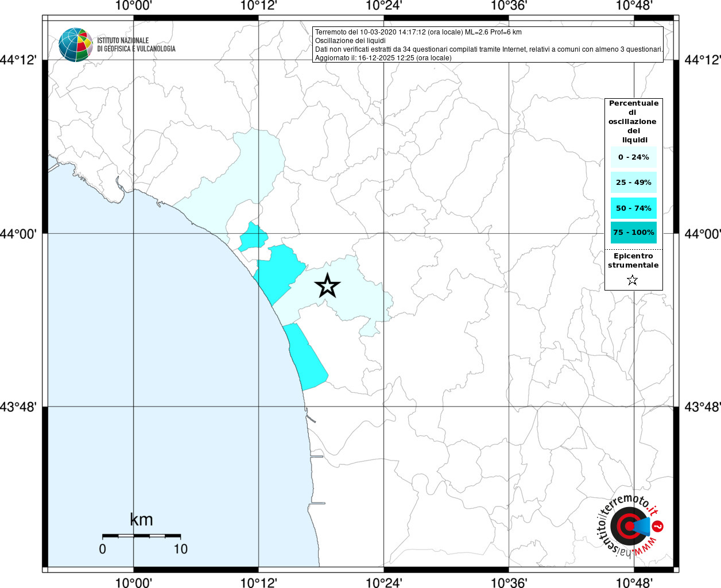
Task: Click the top axis label 10°12'
Action: 258,6
